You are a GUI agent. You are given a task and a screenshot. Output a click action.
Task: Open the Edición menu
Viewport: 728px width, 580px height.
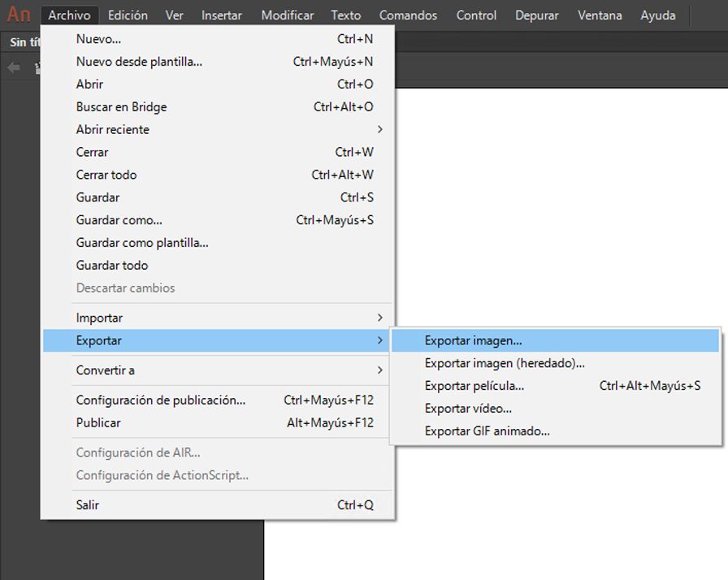[128, 15]
